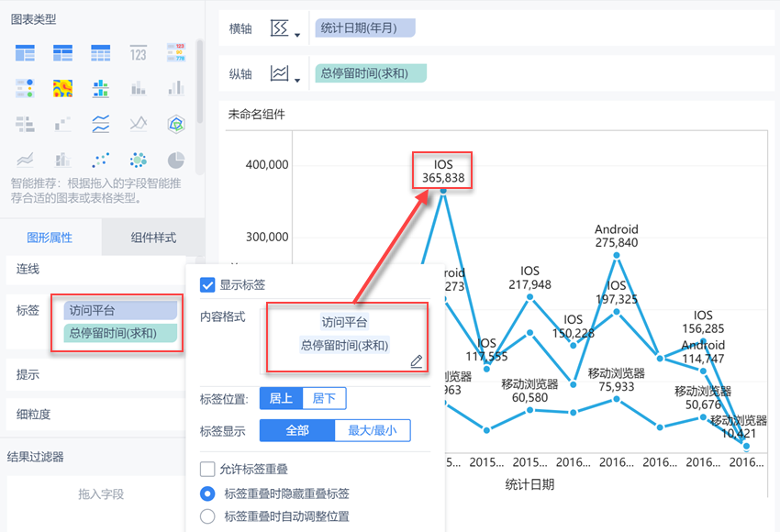The width and height of the screenshot is (780, 532).
Task: Click the 拖入字段 filter drop area
Action: (x=101, y=494)
